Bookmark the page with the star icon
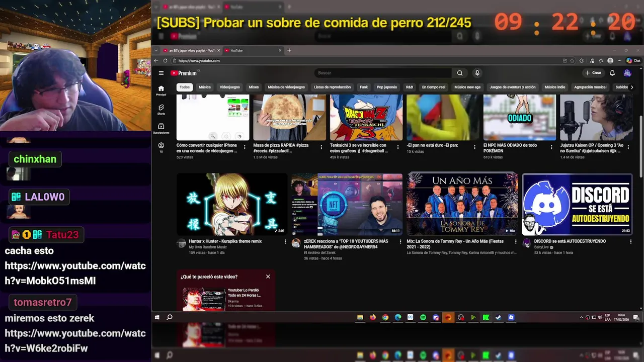 pos(572,61)
